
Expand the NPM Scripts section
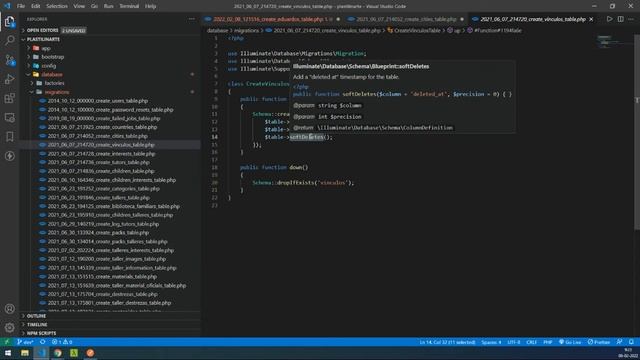coord(41,333)
